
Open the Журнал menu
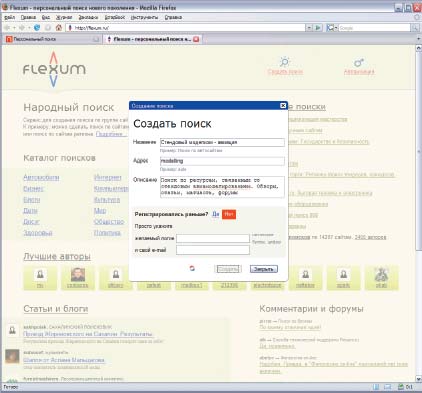[64, 17]
